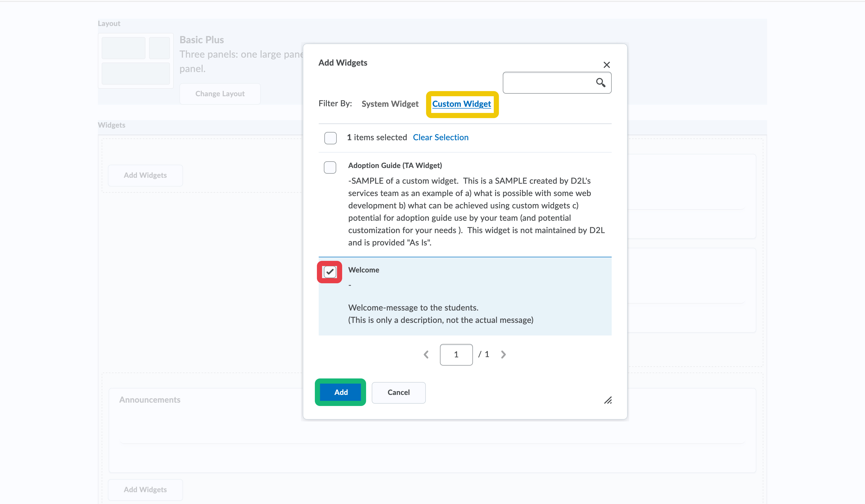The width and height of the screenshot is (865, 504).
Task: Cancel adding widgets
Action: [x=399, y=393]
